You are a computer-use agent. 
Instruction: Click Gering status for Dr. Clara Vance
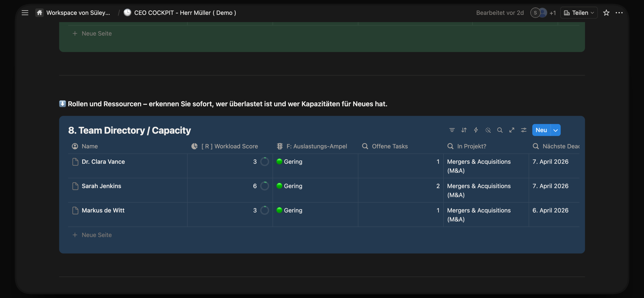tap(290, 162)
